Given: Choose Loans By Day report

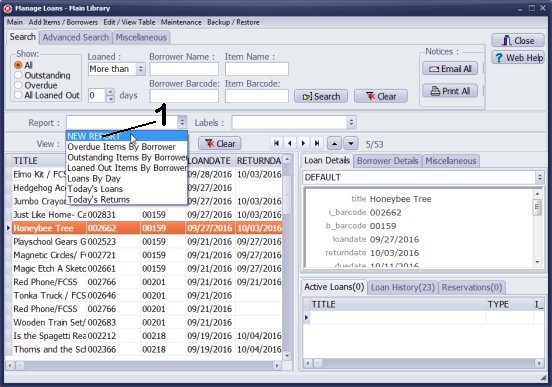Looking at the screenshot, I should coord(127,179).
